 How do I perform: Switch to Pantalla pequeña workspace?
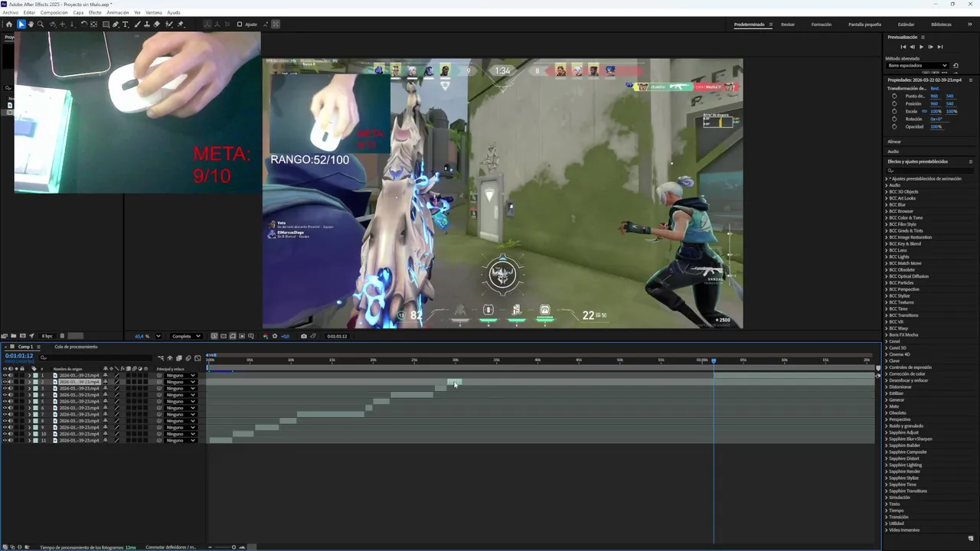pyautogui.click(x=865, y=24)
